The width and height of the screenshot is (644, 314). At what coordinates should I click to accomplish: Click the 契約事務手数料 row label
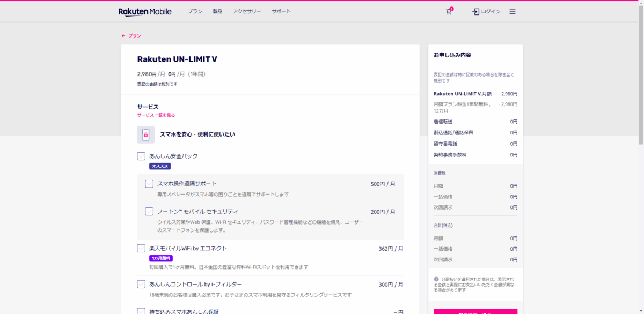pyautogui.click(x=450, y=155)
